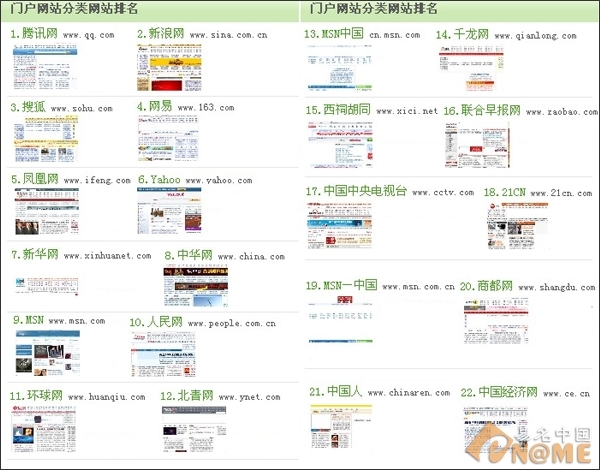Open the 9.MSN page thumbnail
Image resolution: width=600 pixels, height=470 pixels.
coord(48,352)
